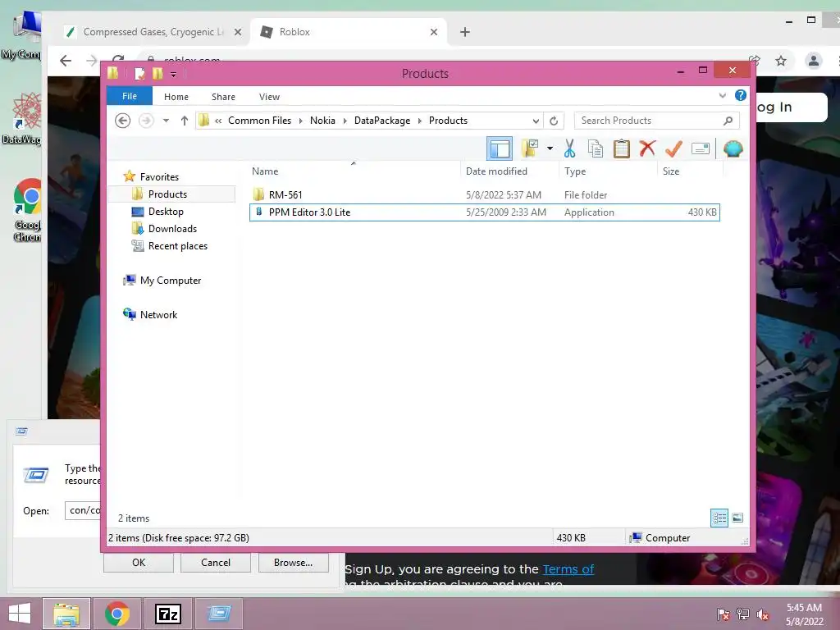This screenshot has height=630, width=840.
Task: Click the quick access folder icon in title bar
Action: [x=112, y=73]
